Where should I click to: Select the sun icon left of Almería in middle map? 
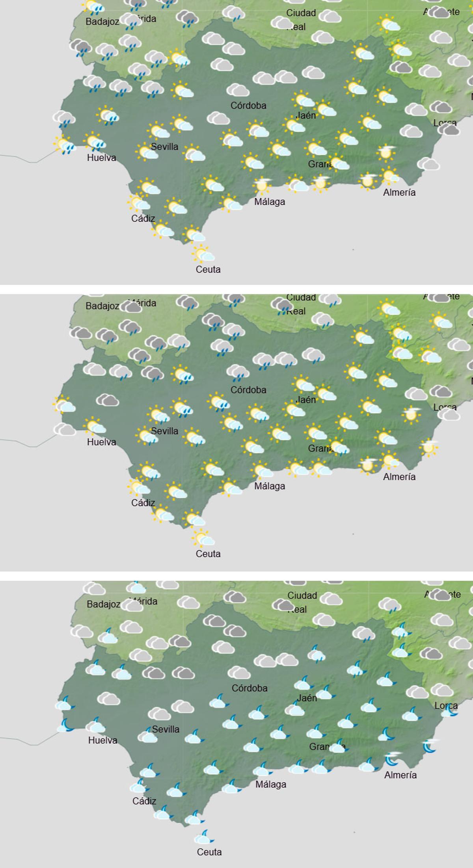368,465
